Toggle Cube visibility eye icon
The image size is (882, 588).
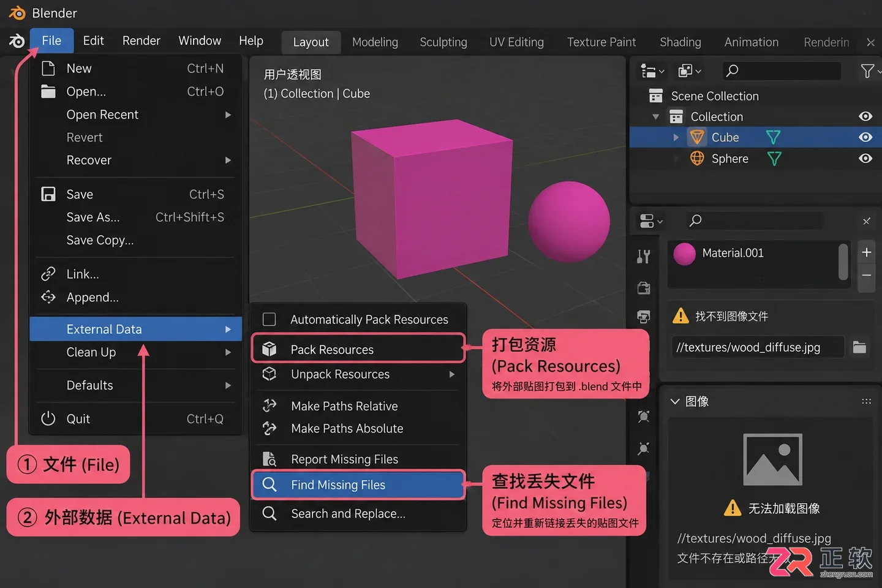[x=865, y=137]
